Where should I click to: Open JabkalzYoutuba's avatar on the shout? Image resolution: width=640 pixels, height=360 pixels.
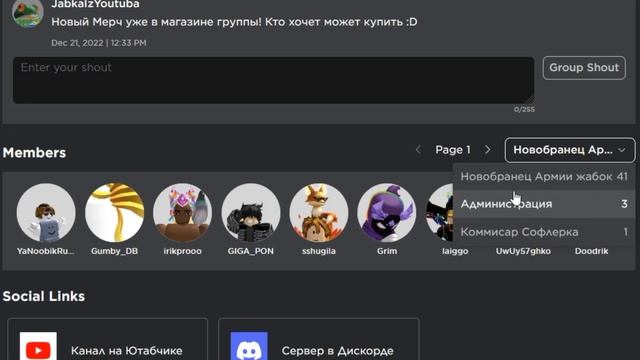[x=28, y=13]
